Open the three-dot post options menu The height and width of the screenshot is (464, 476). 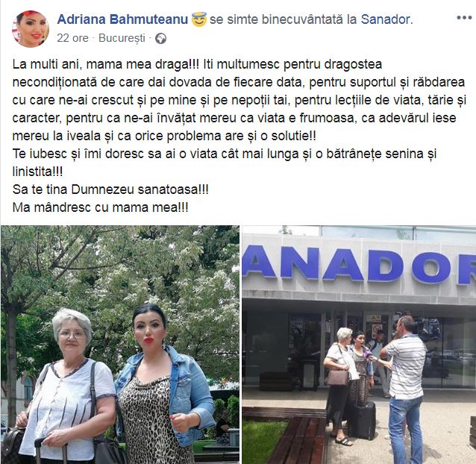click(464, 18)
